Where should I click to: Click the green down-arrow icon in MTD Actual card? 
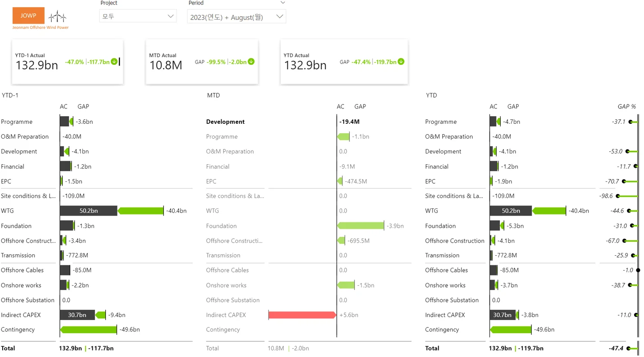pyautogui.click(x=251, y=62)
